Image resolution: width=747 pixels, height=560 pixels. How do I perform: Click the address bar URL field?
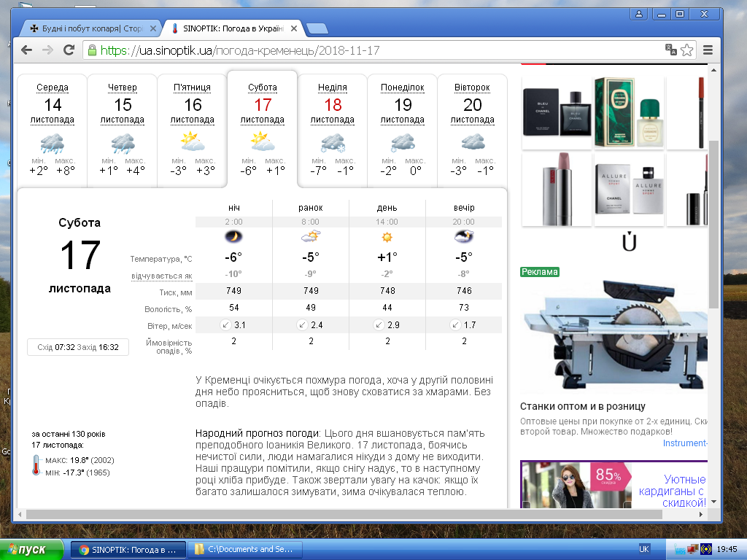(365, 50)
